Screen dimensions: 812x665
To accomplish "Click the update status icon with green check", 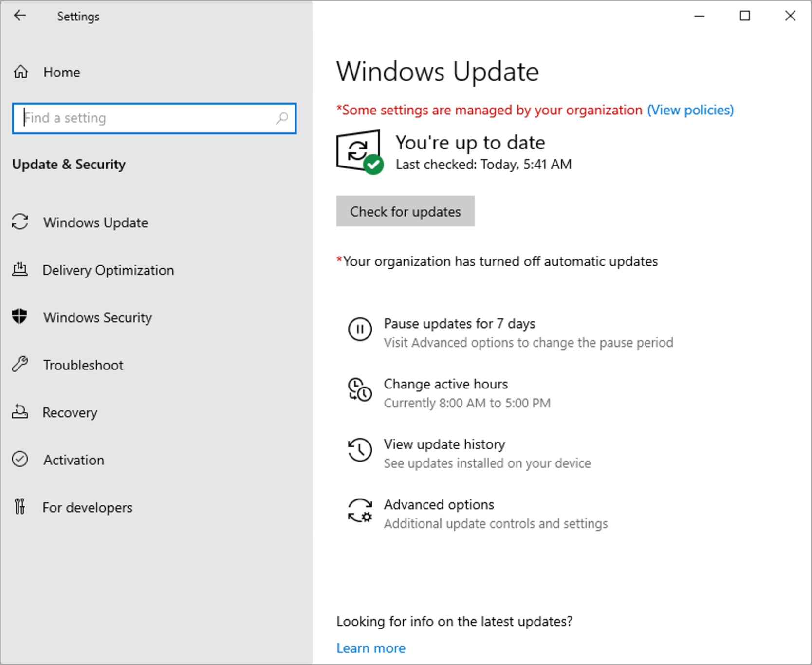I will (360, 151).
